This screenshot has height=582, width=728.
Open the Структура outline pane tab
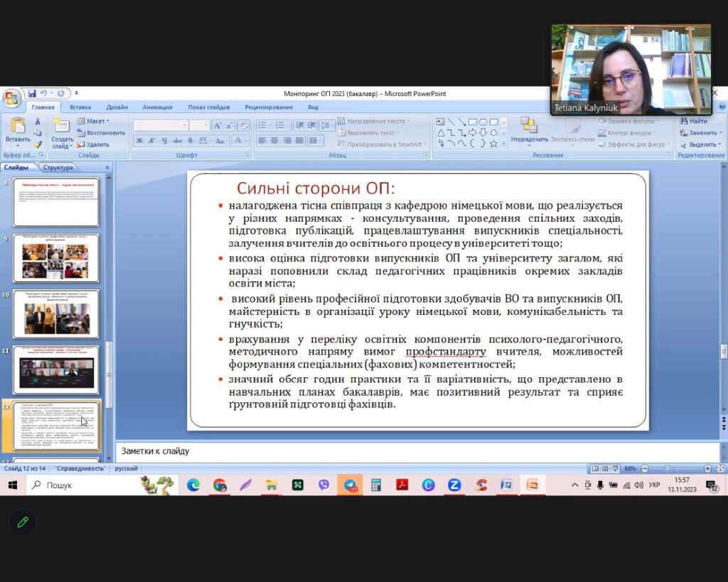58,168
